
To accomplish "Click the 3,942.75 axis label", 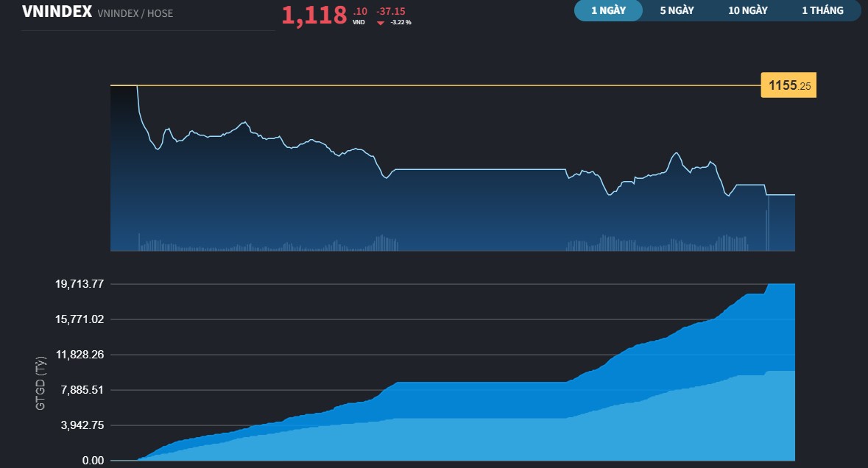I will [82, 425].
